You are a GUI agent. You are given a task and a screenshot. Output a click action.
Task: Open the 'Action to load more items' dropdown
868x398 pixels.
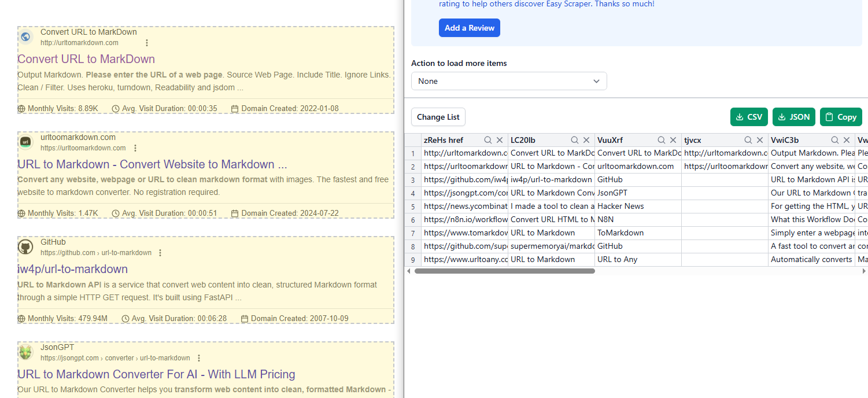pos(509,81)
